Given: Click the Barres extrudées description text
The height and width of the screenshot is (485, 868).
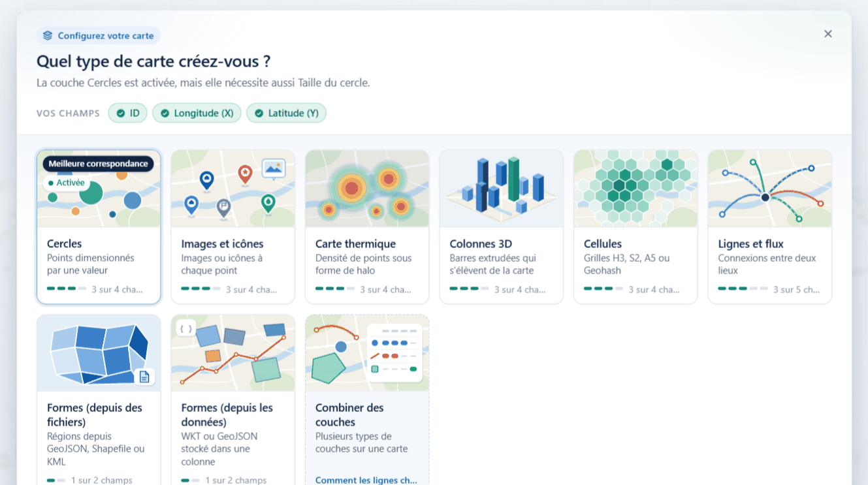Looking at the screenshot, I should tap(493, 264).
